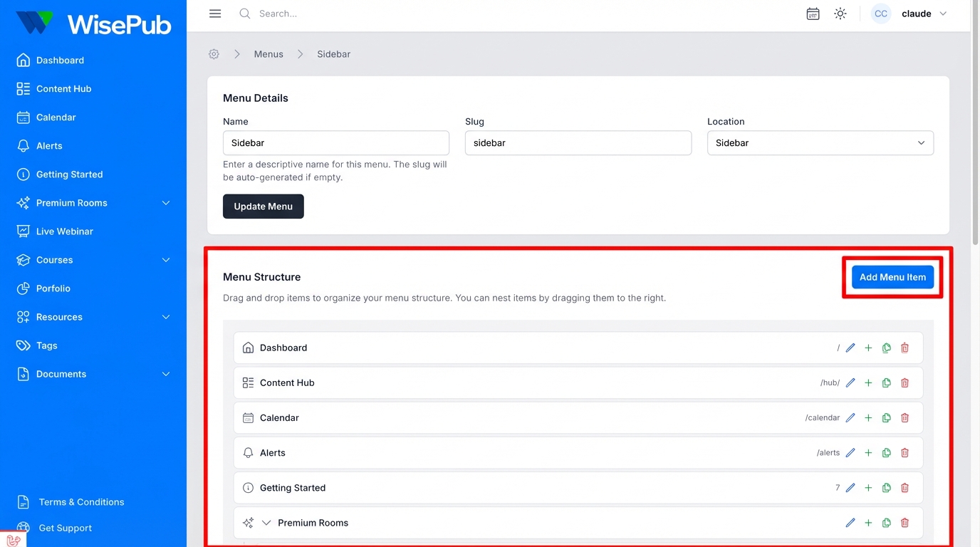Click the settings gear breadcrumb icon
The image size is (980, 547).
(214, 54)
